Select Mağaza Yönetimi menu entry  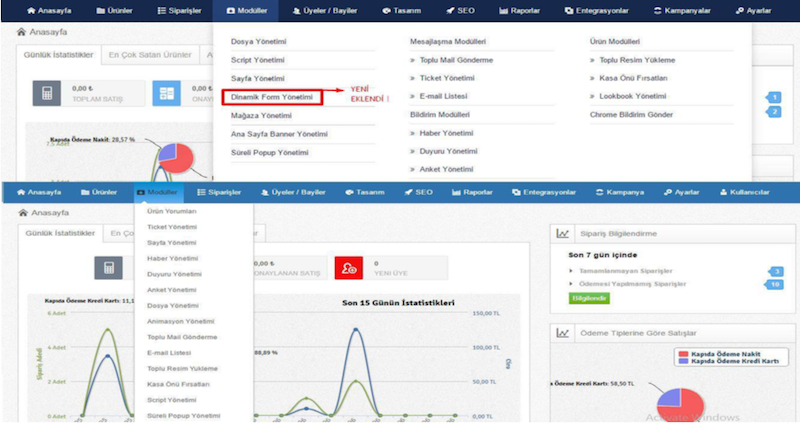coord(261,116)
